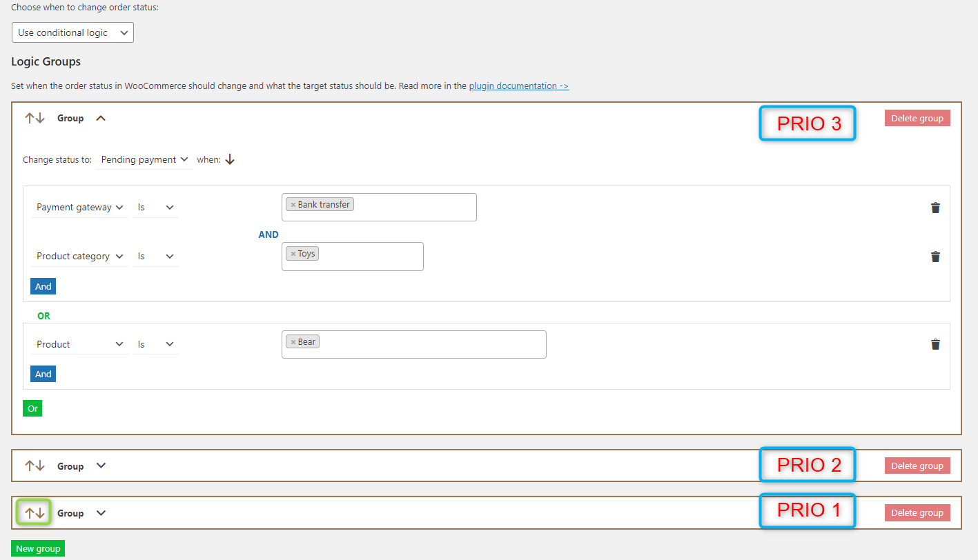Collapse the expanded PRIO 3 group
The width and height of the screenshot is (978, 560).
click(100, 117)
